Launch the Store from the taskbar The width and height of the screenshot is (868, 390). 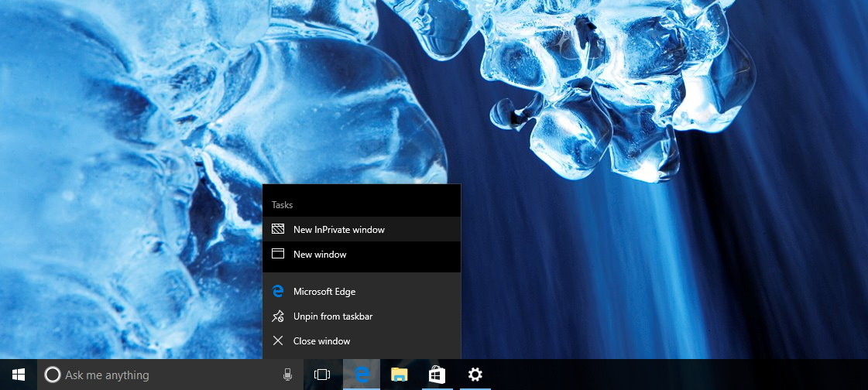[x=437, y=375]
